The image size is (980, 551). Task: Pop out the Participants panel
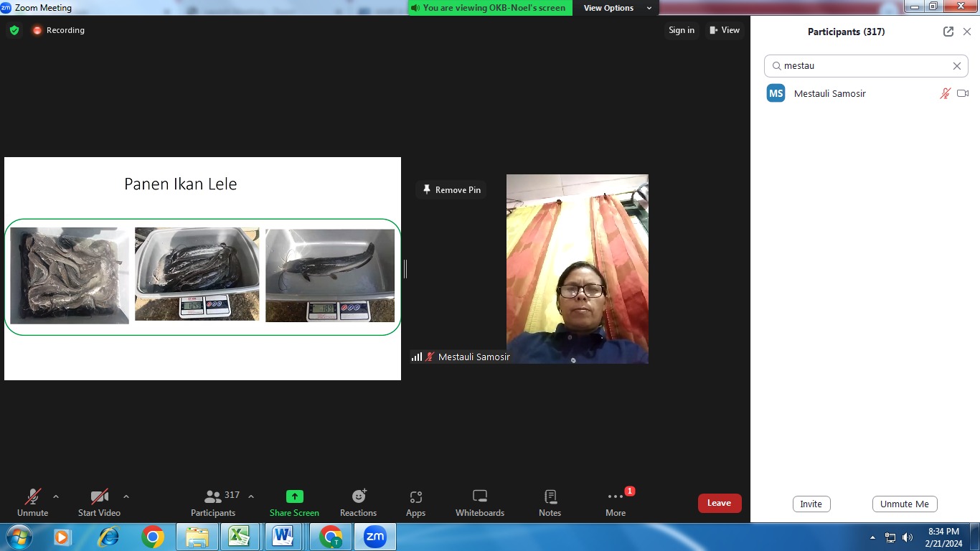[x=948, y=32]
